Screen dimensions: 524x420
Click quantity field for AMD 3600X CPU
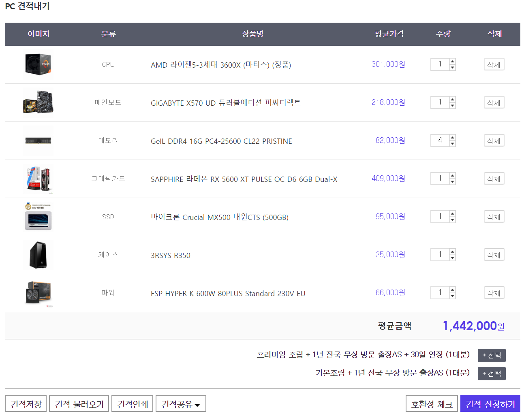[x=440, y=64]
